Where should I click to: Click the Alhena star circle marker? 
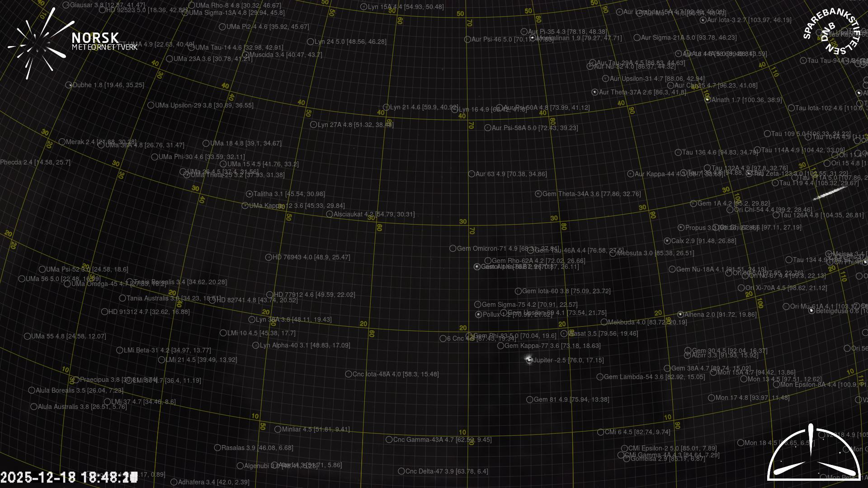(x=680, y=314)
